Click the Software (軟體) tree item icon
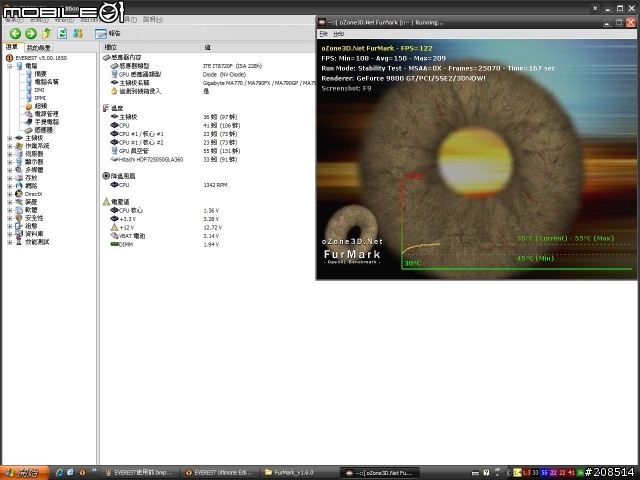This screenshot has width=640, height=480. click(x=19, y=210)
